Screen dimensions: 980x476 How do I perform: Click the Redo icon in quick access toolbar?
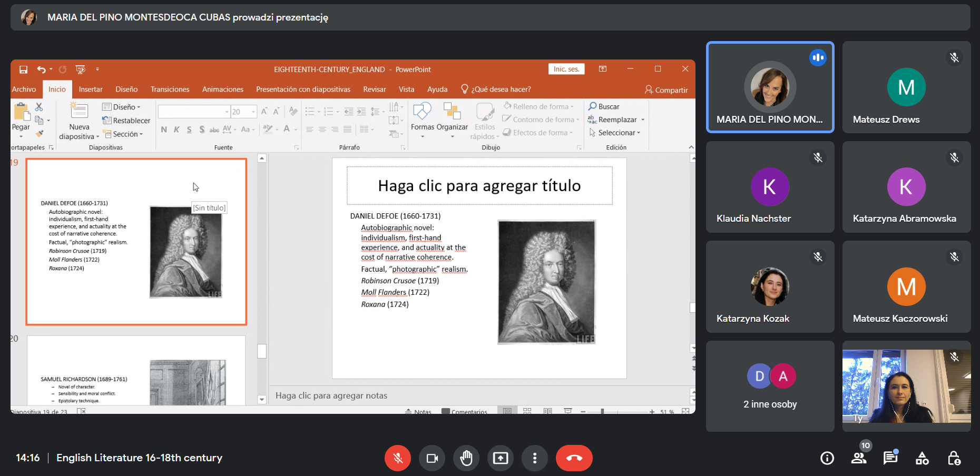pyautogui.click(x=63, y=70)
